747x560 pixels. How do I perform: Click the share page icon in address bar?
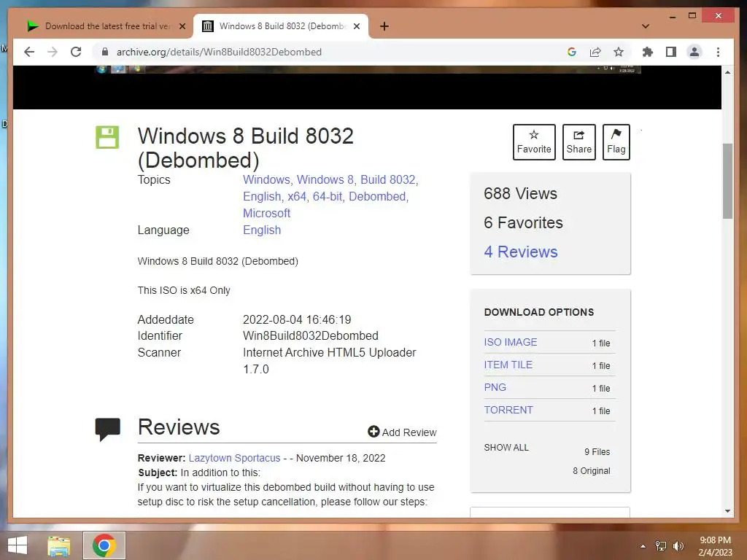(595, 52)
